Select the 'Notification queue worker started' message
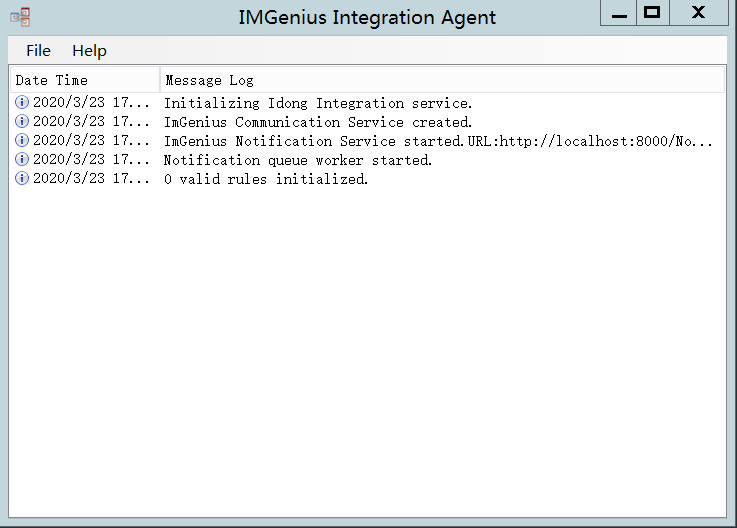This screenshot has width=737, height=528. click(x=297, y=160)
